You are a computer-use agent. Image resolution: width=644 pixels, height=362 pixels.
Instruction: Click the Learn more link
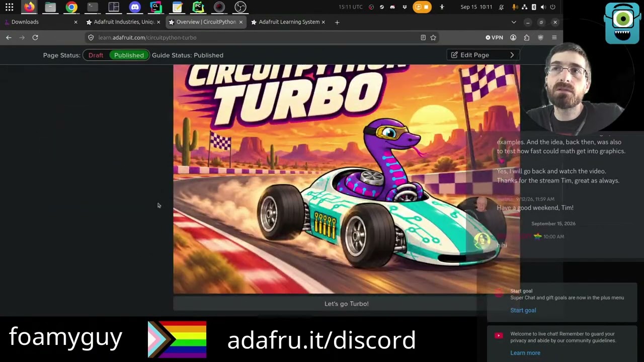pyautogui.click(x=525, y=353)
